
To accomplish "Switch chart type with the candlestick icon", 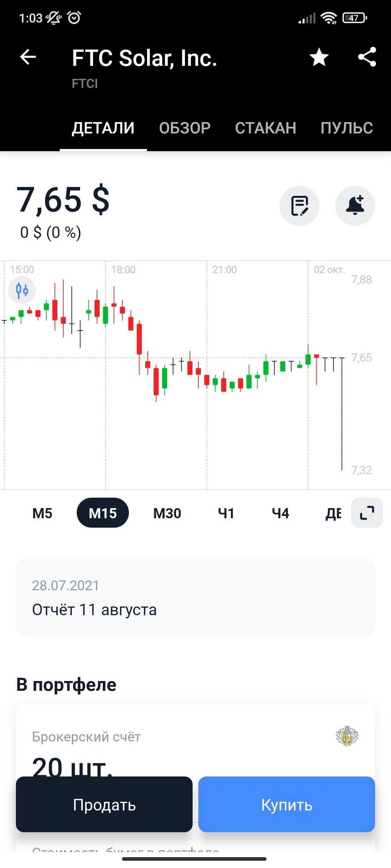I will pyautogui.click(x=22, y=290).
